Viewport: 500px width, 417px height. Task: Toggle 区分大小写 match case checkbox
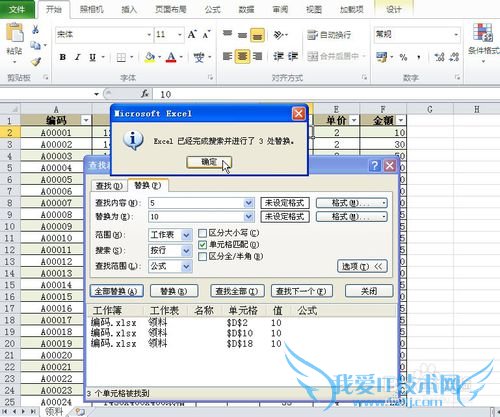(x=202, y=233)
